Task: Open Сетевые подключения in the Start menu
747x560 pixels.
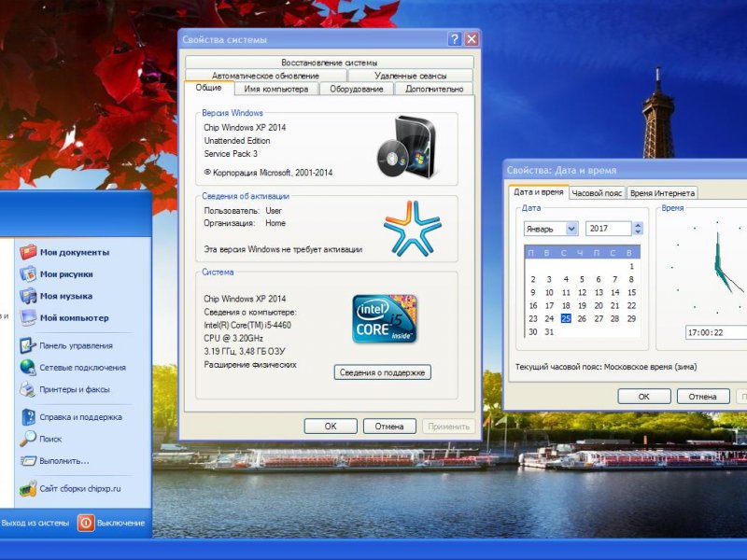Action: pos(73,367)
